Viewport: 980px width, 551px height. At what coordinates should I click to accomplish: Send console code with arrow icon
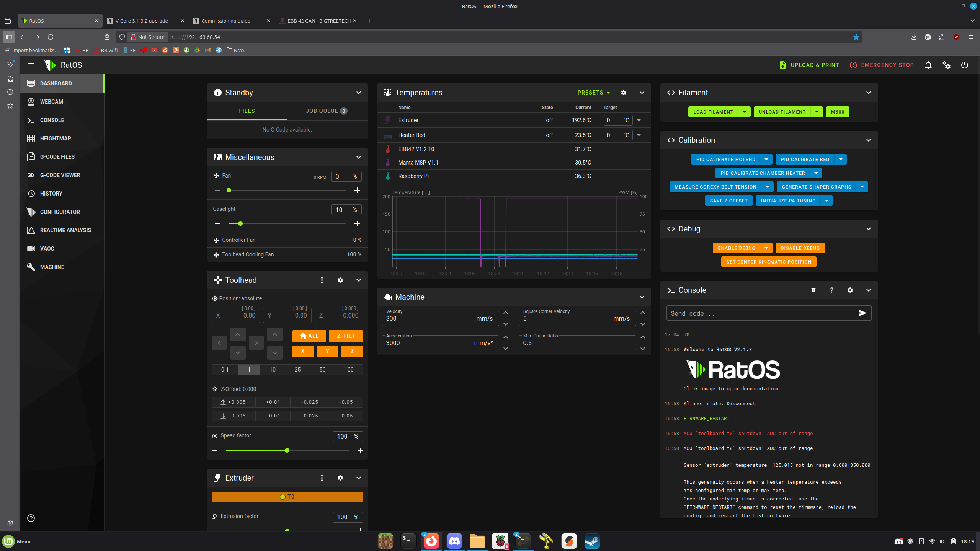862,313
